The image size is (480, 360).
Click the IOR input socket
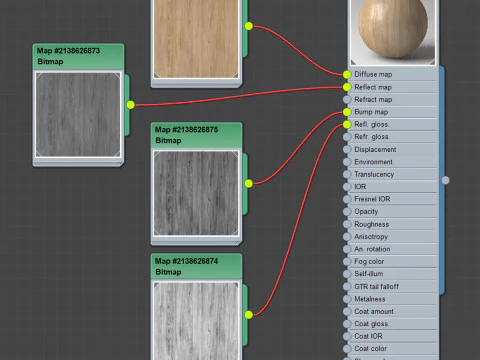(347, 187)
